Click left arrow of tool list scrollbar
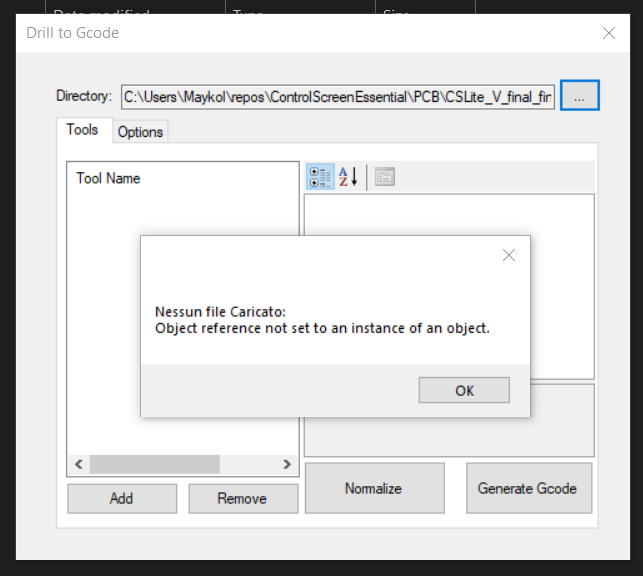Viewport: 643px width, 576px height. [x=79, y=464]
